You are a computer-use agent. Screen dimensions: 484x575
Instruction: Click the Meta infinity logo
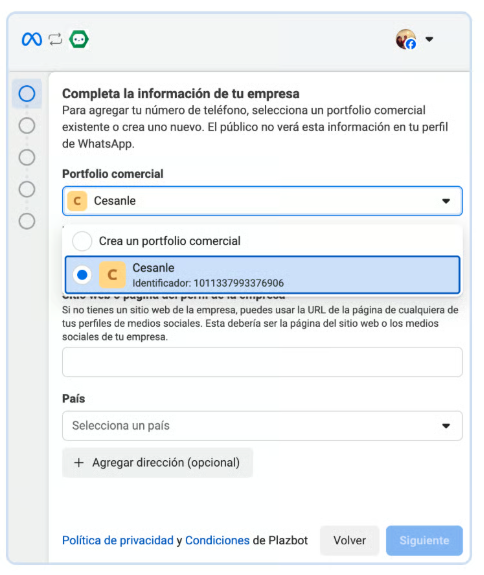click(32, 39)
